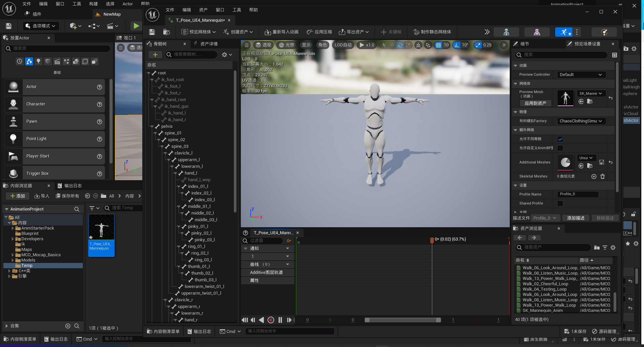The width and height of the screenshot is (644, 347).
Task: Enable the Shared Profile checkbox
Action: click(x=560, y=204)
